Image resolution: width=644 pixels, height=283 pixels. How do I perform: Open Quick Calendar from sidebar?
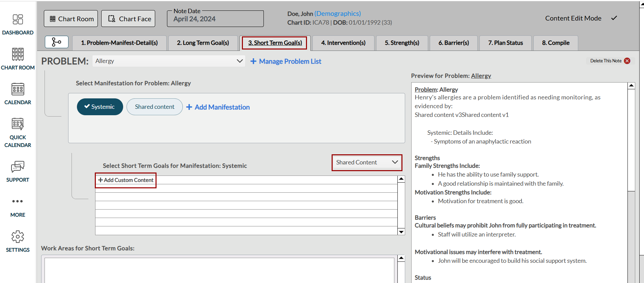18,124
